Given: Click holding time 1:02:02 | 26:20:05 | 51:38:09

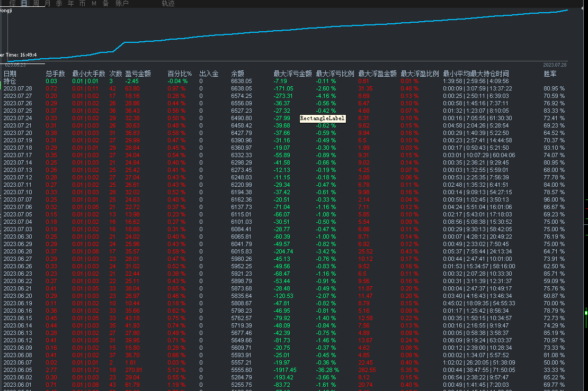Looking at the screenshot, I should 479,362.
